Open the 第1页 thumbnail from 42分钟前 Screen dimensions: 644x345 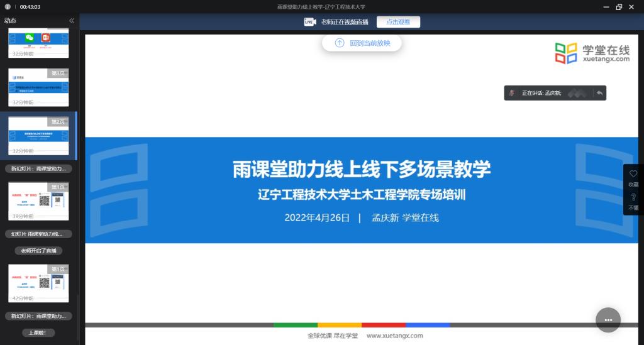[38, 283]
